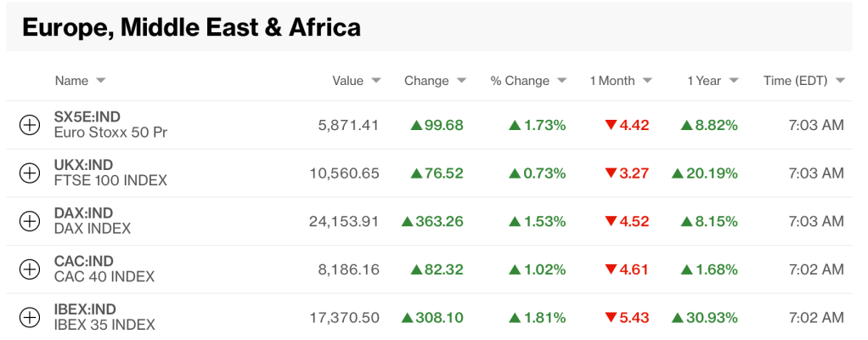
Task: Click the Europe, Middle East & Africa heading
Action: point(191,27)
